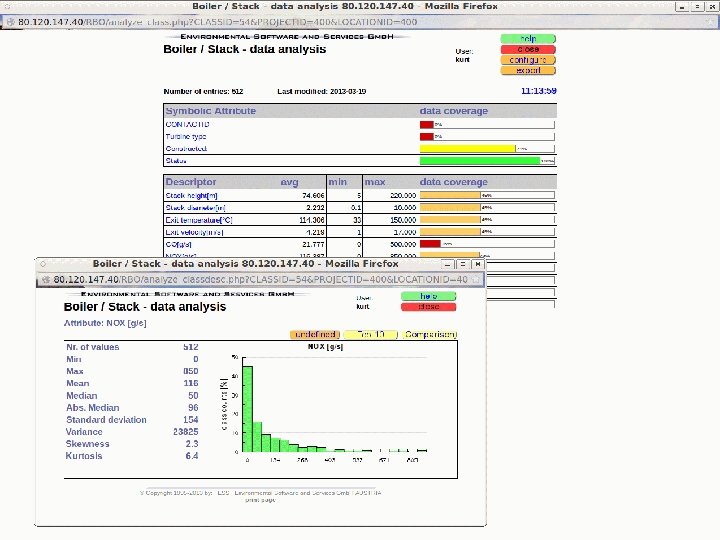This screenshot has width=720, height=540.
Task: Select the undefined tab in popup
Action: tap(315, 334)
